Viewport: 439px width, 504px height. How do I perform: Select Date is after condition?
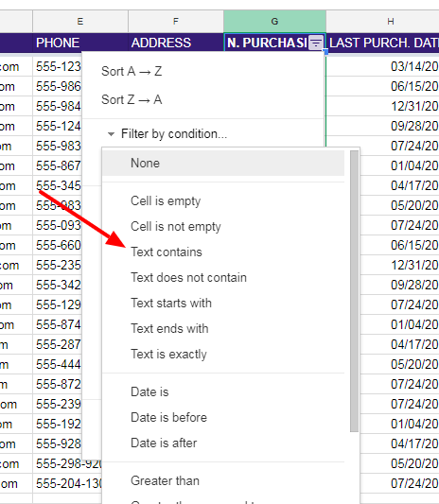click(223, 443)
